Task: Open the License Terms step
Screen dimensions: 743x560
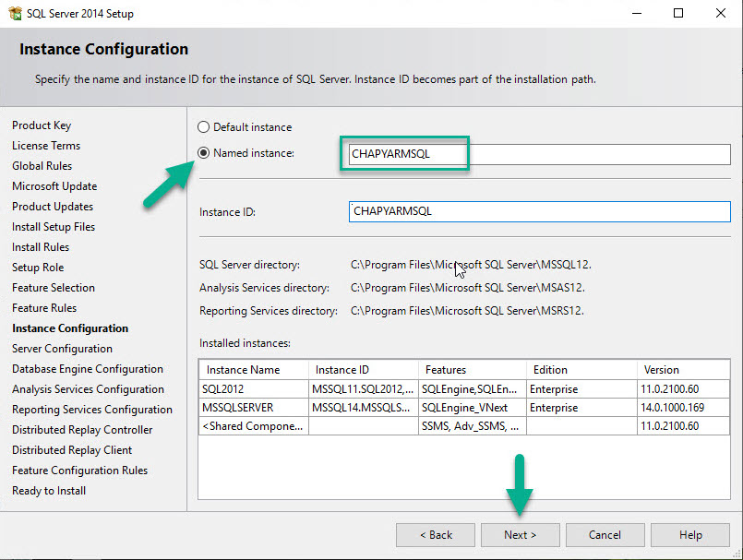Action: tap(46, 146)
